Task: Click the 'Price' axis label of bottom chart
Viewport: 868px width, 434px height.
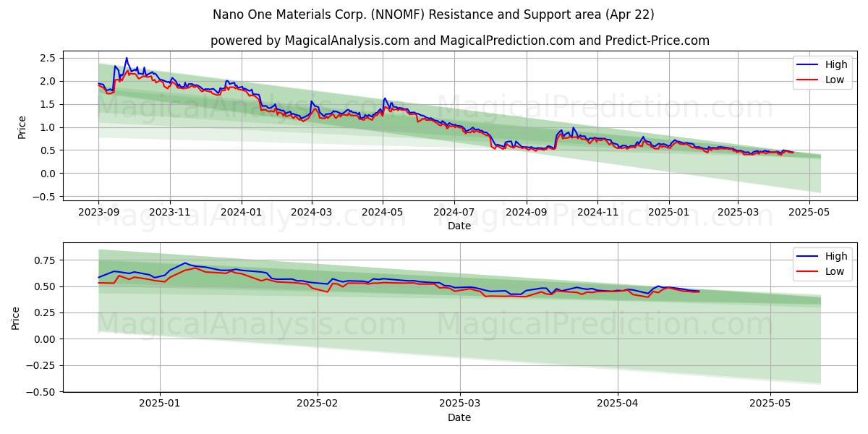Action: click(16, 318)
